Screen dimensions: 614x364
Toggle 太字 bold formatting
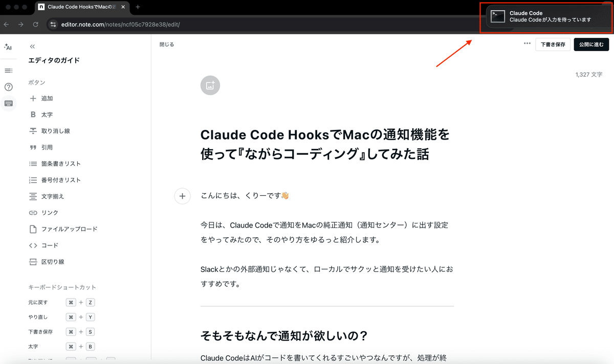[x=33, y=115]
